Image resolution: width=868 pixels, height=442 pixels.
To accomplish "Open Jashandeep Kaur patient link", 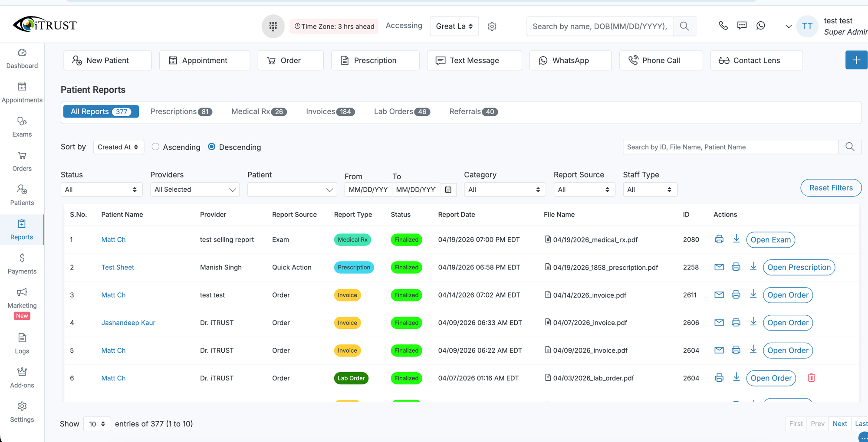I will tap(128, 323).
